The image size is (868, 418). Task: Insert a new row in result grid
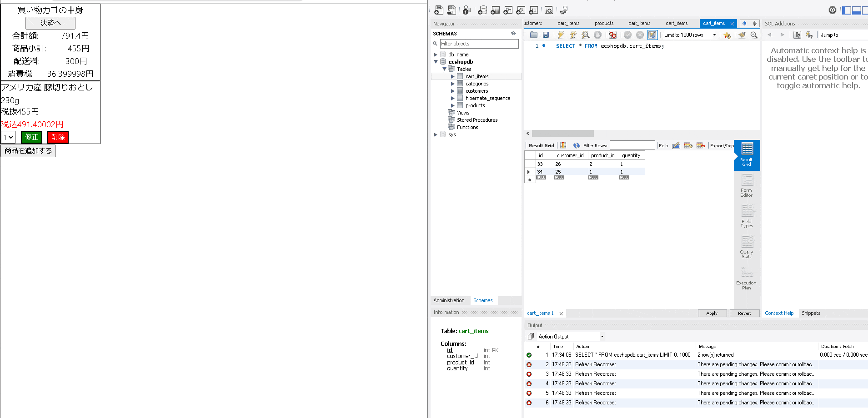(688, 145)
